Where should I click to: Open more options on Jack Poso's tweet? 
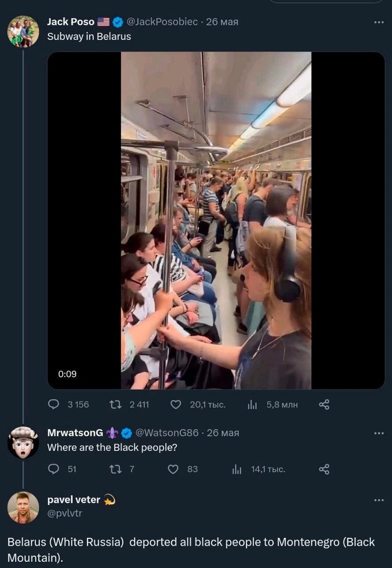379,22
